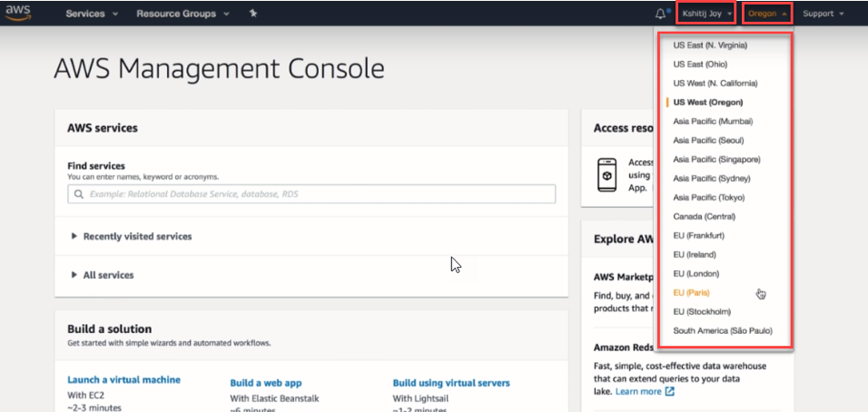Expand Recently visited services
868x412 pixels.
click(132, 236)
